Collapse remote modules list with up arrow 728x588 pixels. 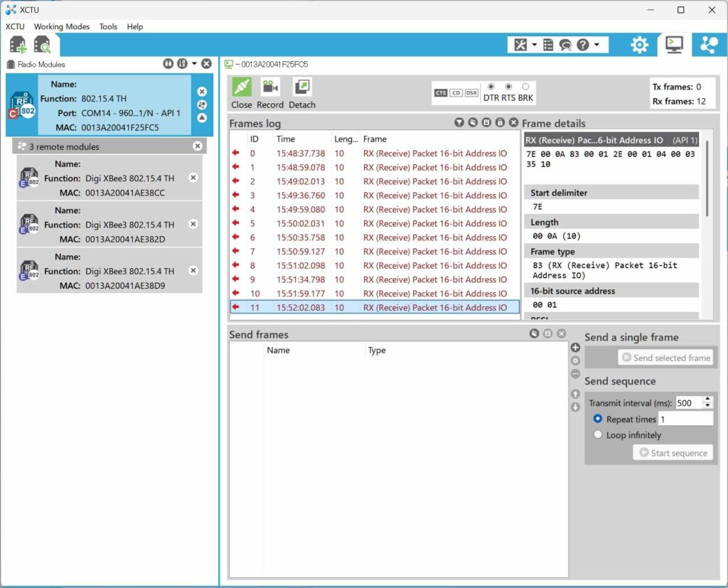pyautogui.click(x=202, y=117)
